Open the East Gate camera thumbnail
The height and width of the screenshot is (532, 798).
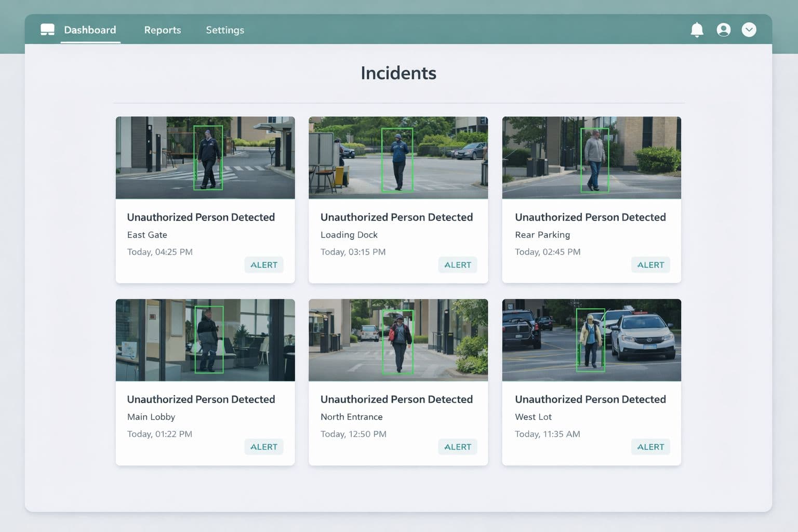pyautogui.click(x=205, y=157)
